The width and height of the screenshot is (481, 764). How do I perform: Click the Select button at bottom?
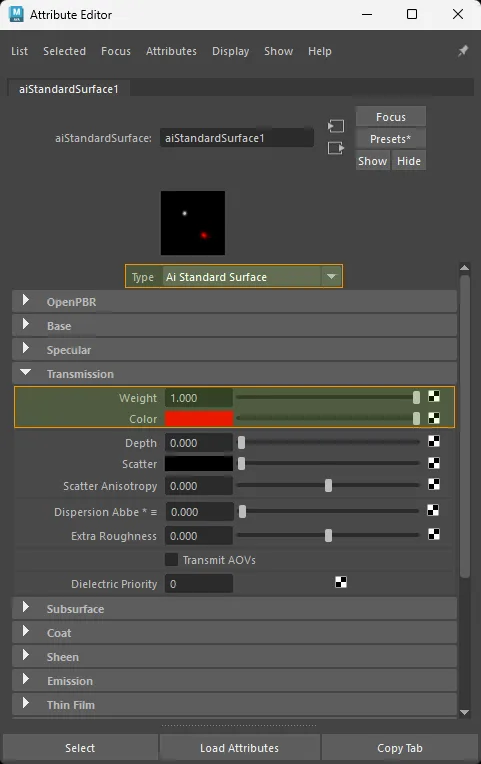coord(80,748)
